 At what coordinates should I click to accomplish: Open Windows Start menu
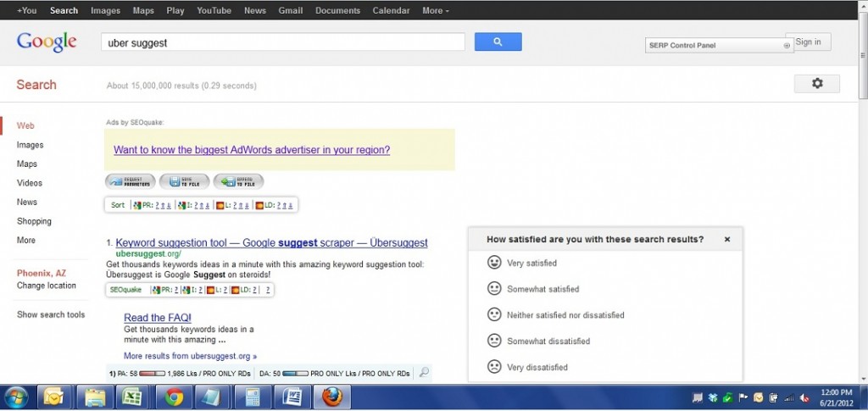coord(16,397)
